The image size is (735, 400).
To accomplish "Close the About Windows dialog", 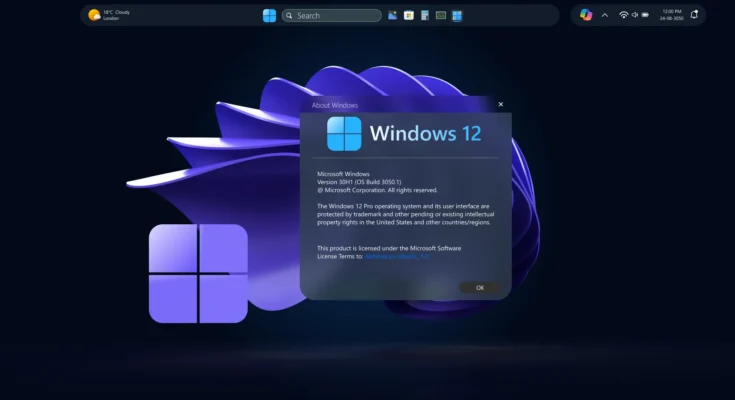I will pyautogui.click(x=501, y=104).
